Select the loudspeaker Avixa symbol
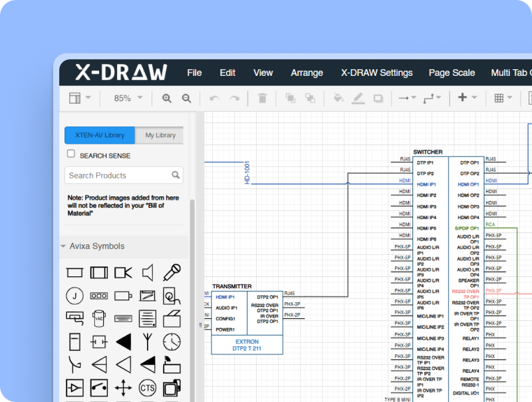 click(148, 272)
